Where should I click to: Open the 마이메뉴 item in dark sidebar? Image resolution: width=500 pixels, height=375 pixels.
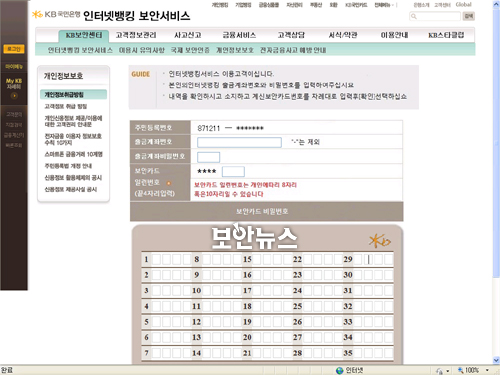[x=14, y=67]
